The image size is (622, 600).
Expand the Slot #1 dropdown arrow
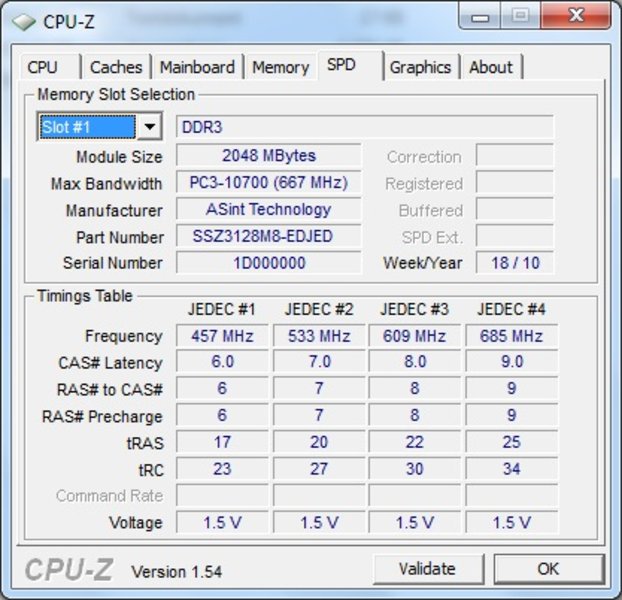tap(149, 127)
